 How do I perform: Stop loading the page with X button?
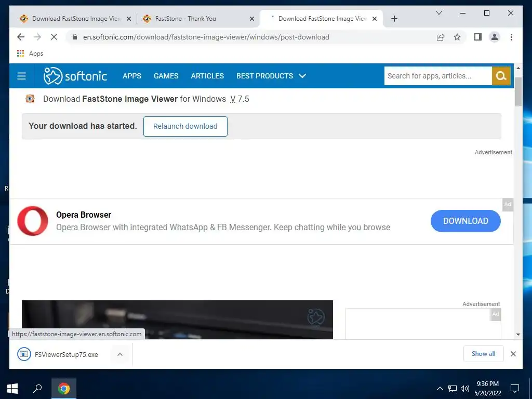click(54, 37)
